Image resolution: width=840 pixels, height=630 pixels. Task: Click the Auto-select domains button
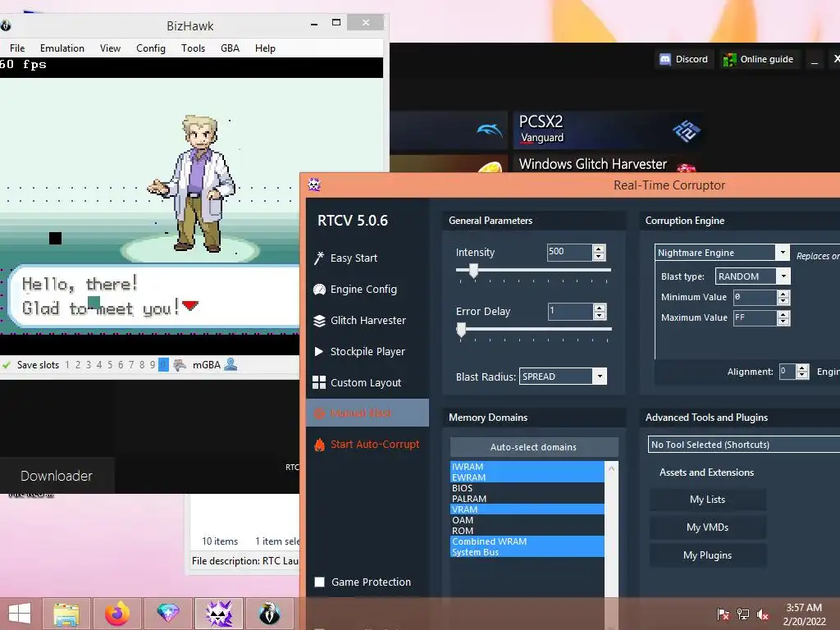[x=534, y=447]
